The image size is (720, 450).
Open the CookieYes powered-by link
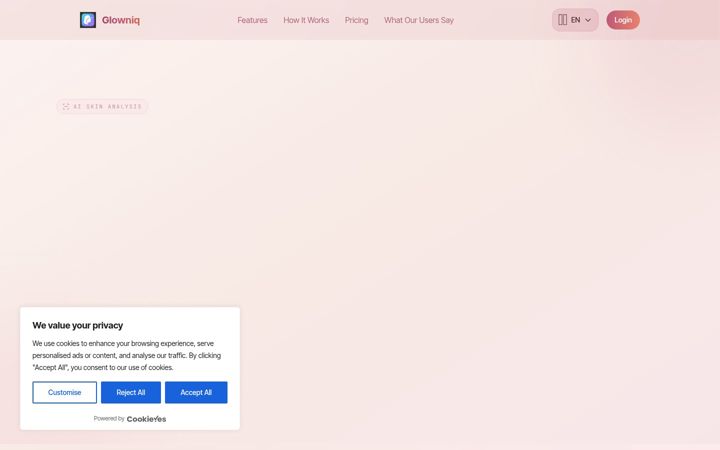pyautogui.click(x=146, y=419)
